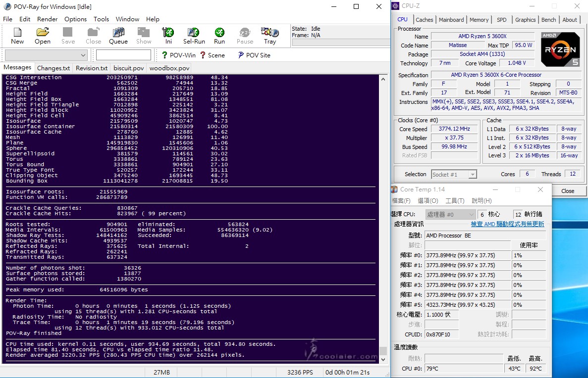
Task: Open the Ini settings icon
Action: 168,36
